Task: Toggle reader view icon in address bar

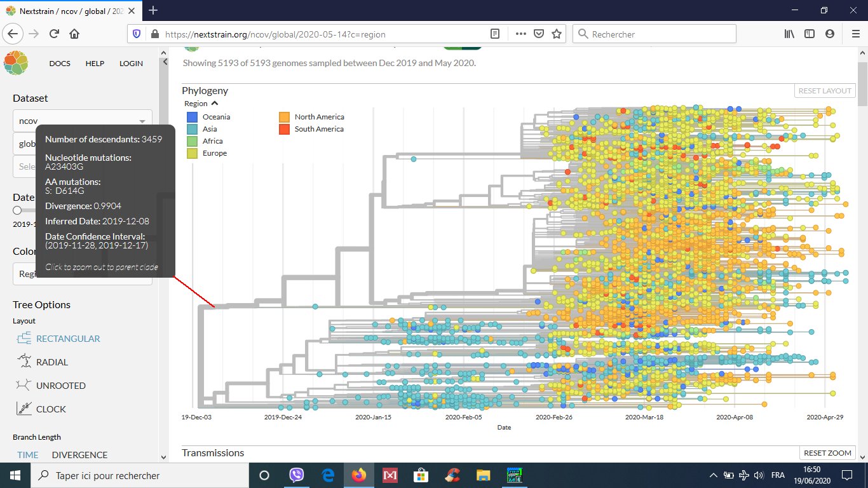Action: [x=495, y=34]
